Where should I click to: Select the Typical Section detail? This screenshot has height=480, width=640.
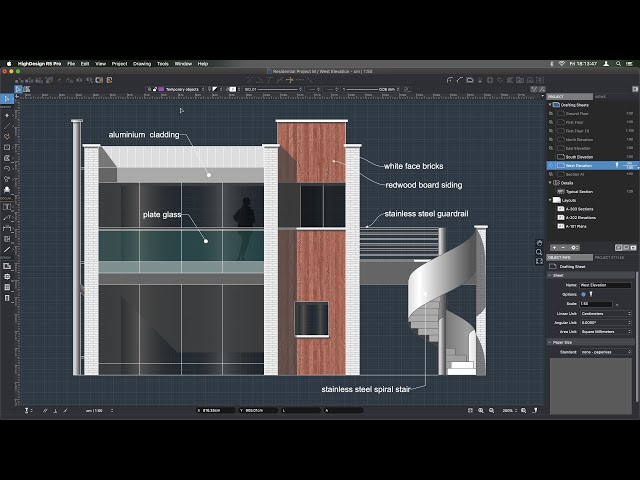[x=579, y=191]
